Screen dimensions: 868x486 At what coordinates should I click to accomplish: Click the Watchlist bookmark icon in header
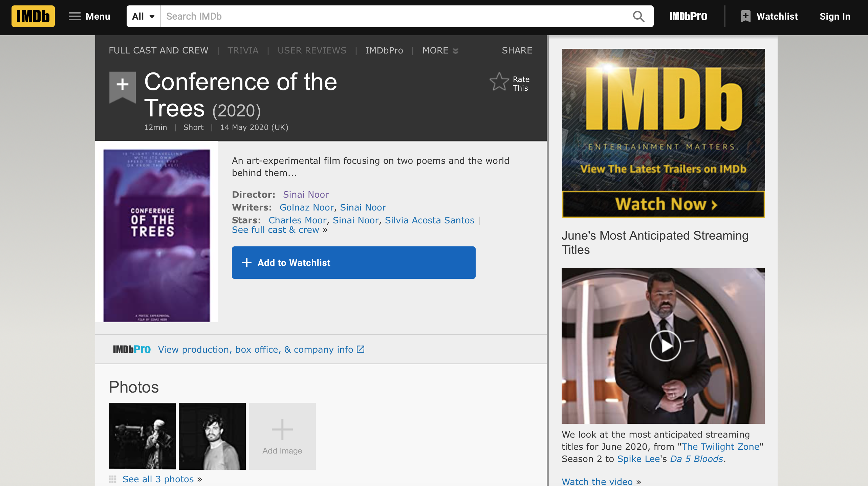click(x=745, y=16)
